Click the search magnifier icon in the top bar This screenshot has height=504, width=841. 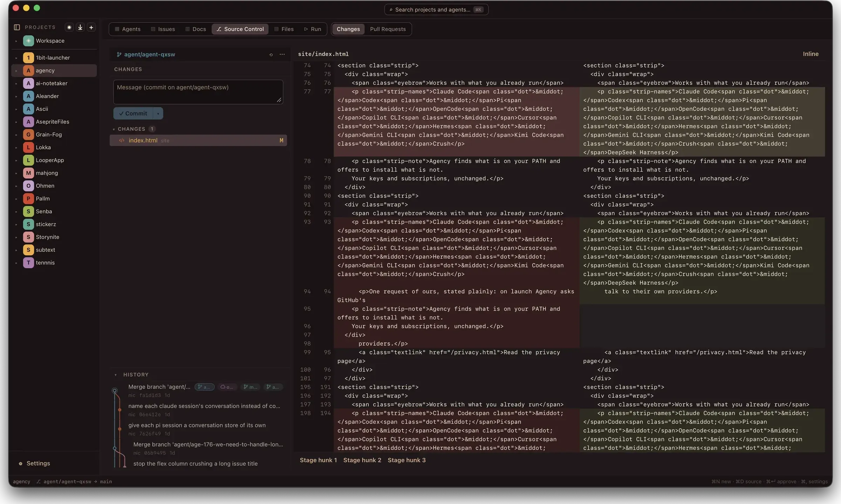(391, 10)
